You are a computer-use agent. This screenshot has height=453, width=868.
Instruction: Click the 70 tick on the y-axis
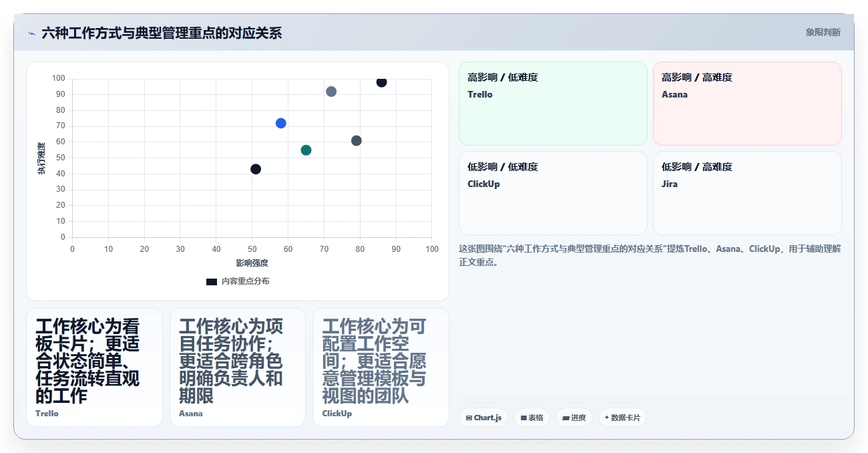61,126
